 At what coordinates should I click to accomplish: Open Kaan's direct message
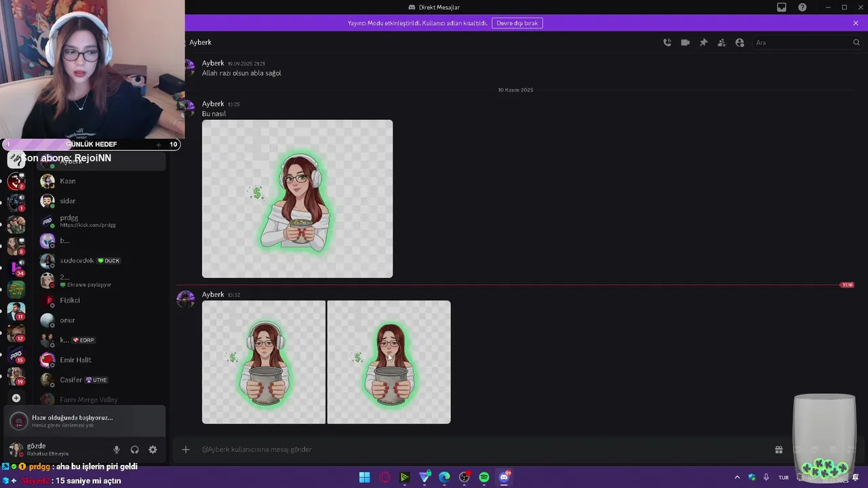point(102,181)
